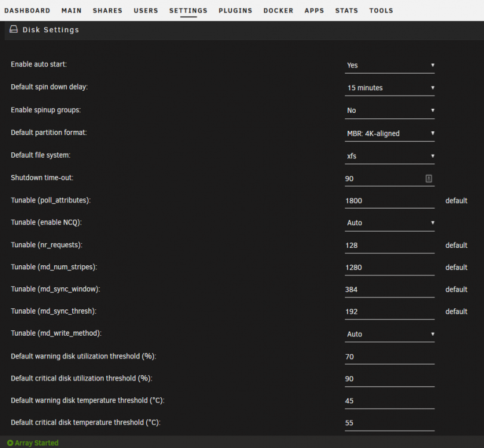Click default next to poll_attributes

point(456,201)
